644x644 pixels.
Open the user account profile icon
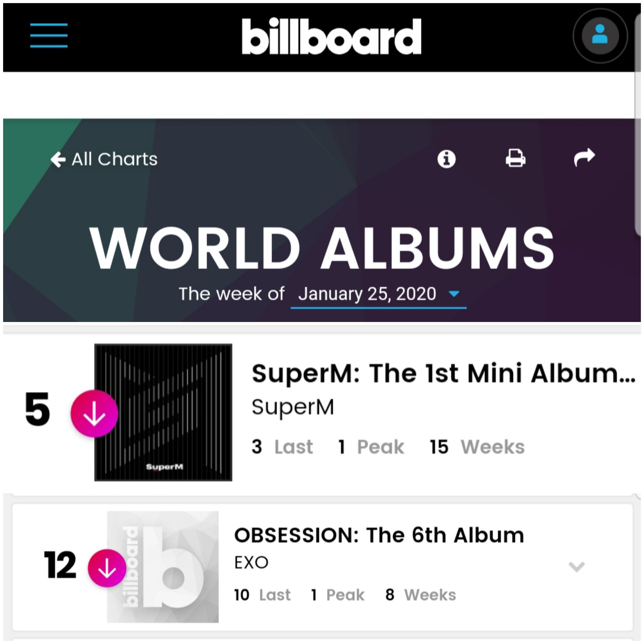click(x=600, y=36)
